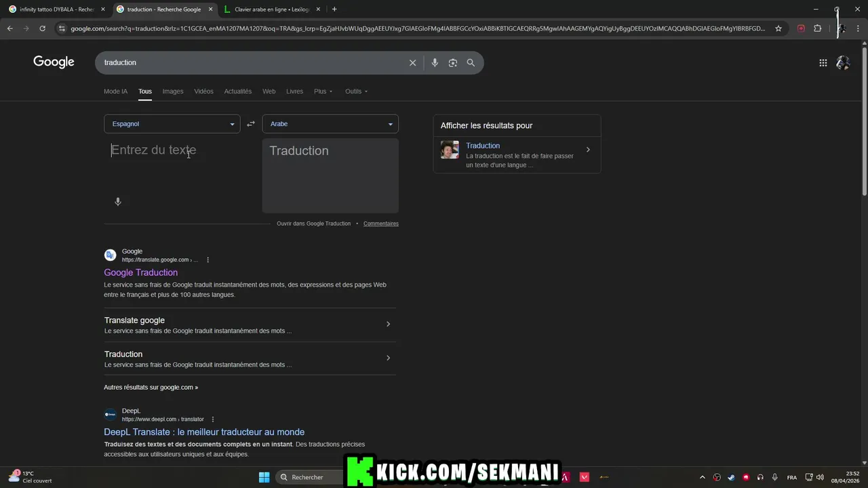Go back with browser back arrow
The height and width of the screenshot is (488, 868).
[x=9, y=28]
